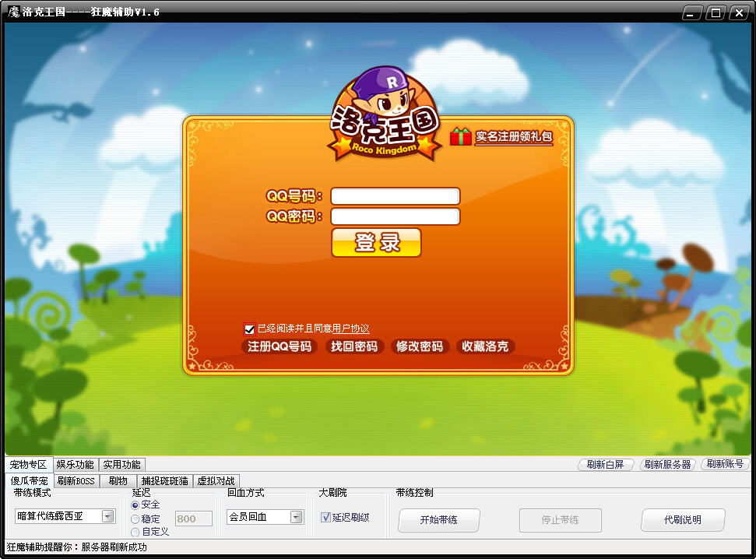
Task: Open the 实名注册领礼包 link
Action: 514,137
